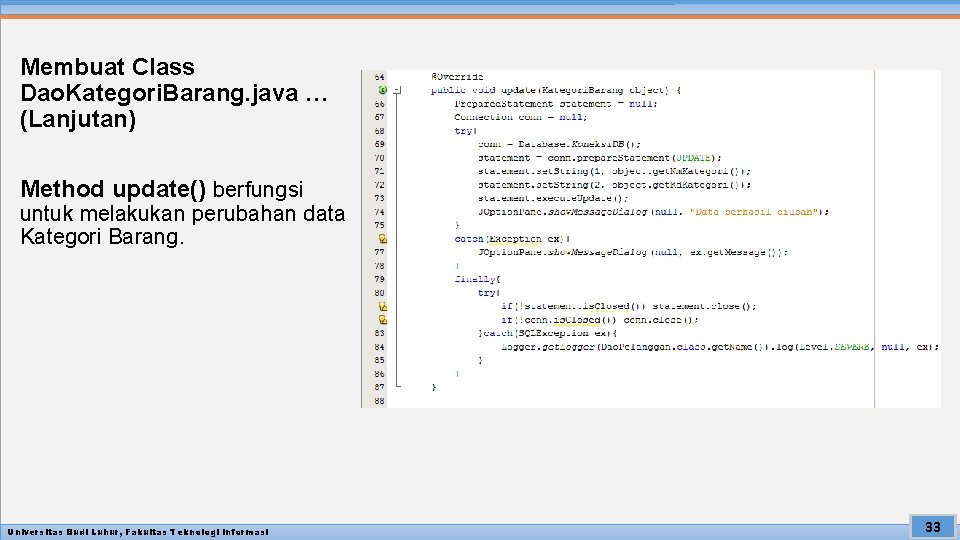Click the 'catch(Exception ex)' code text
The width and height of the screenshot is (960, 540).
[x=512, y=239]
